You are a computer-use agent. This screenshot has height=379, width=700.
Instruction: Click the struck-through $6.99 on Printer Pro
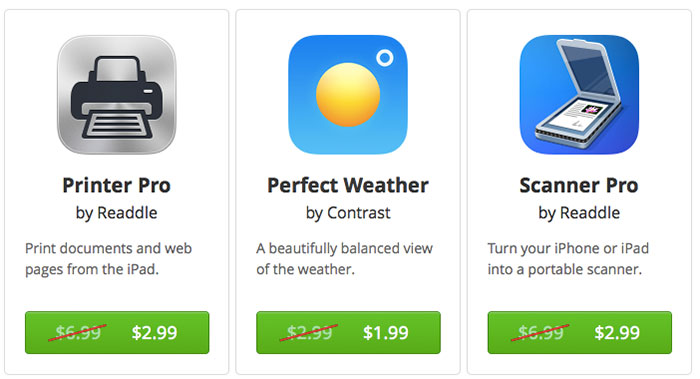78,333
